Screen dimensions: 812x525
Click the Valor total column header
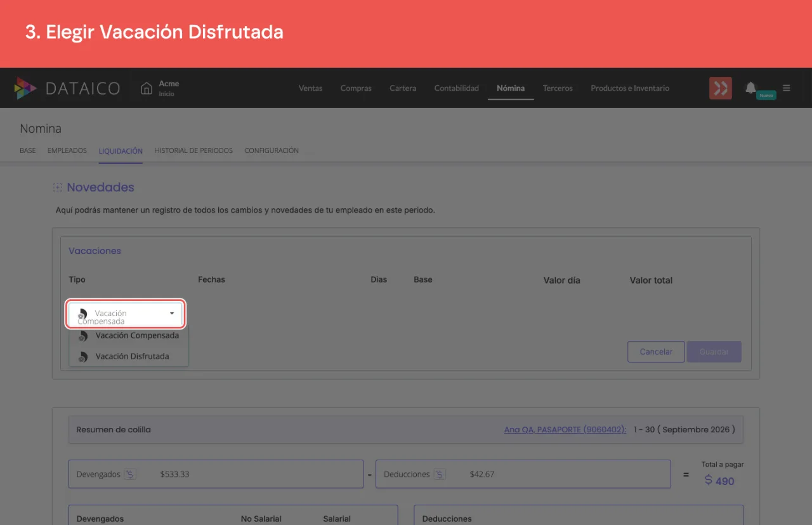[651, 280]
